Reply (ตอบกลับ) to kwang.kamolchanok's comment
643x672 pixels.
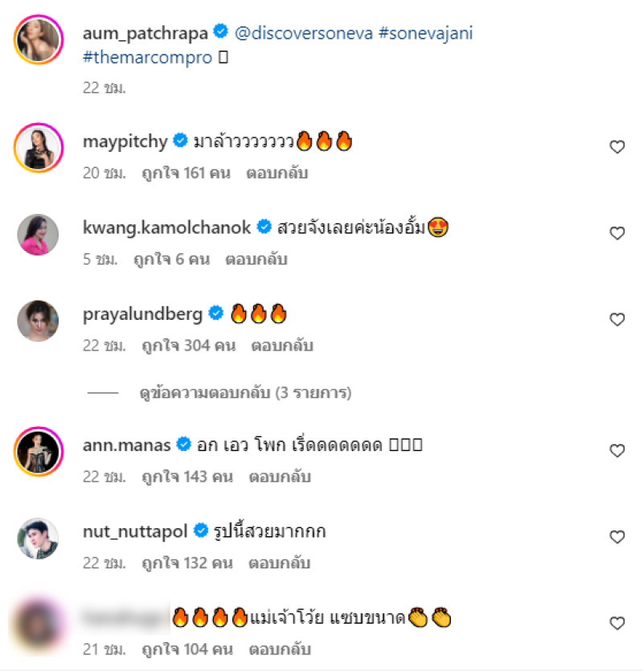point(256,260)
